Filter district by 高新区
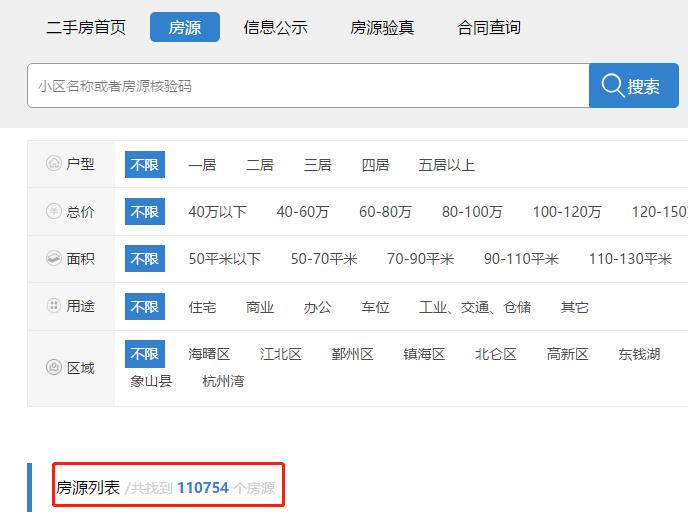Image resolution: width=688 pixels, height=516 pixels. [x=567, y=354]
